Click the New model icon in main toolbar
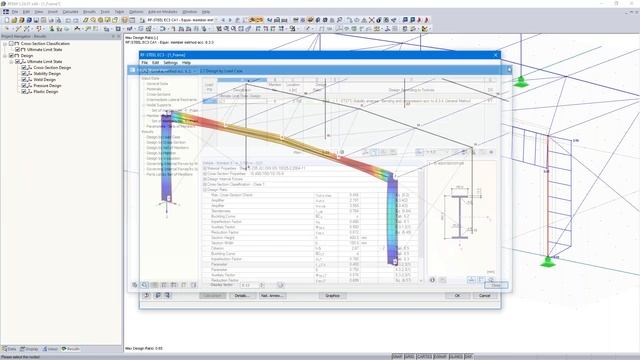The width and height of the screenshot is (640, 360). click(7, 20)
